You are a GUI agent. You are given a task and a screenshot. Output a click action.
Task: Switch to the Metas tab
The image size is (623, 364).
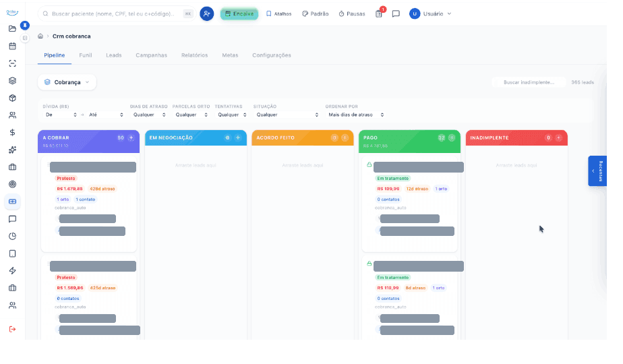pyautogui.click(x=230, y=55)
